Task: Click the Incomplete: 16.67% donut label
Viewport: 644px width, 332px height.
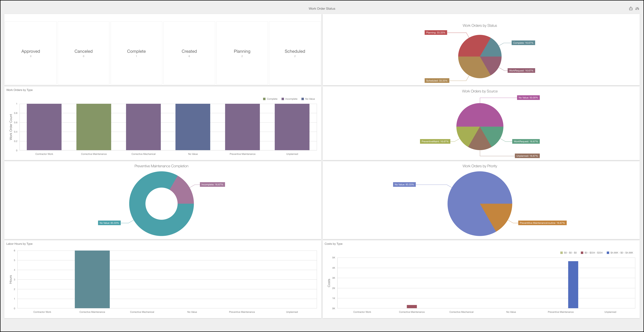Action: (212, 184)
